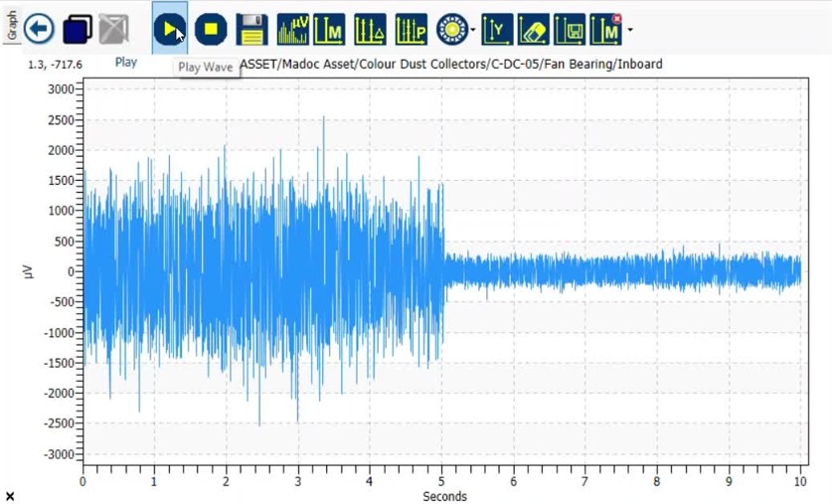Image resolution: width=832 pixels, height=504 pixels.
Task: Click the chart icon labeled M
Action: point(329,30)
